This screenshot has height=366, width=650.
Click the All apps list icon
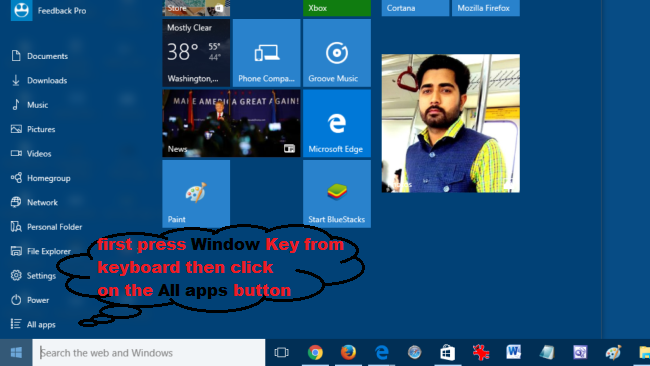(16, 324)
